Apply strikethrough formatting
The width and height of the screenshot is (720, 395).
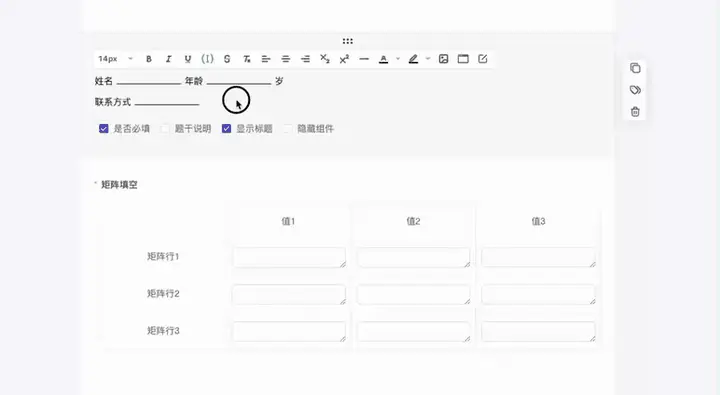227,59
